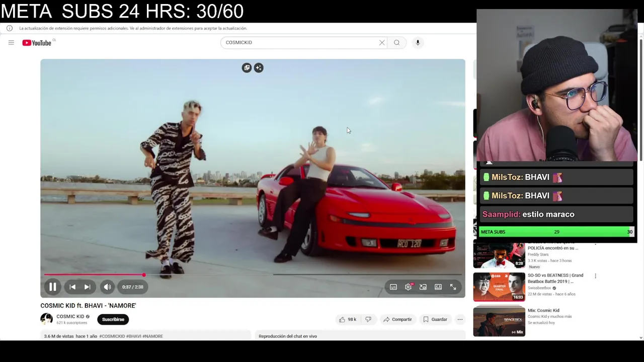Open the video title COSMIC KID ft. BHAVI

coord(88,306)
